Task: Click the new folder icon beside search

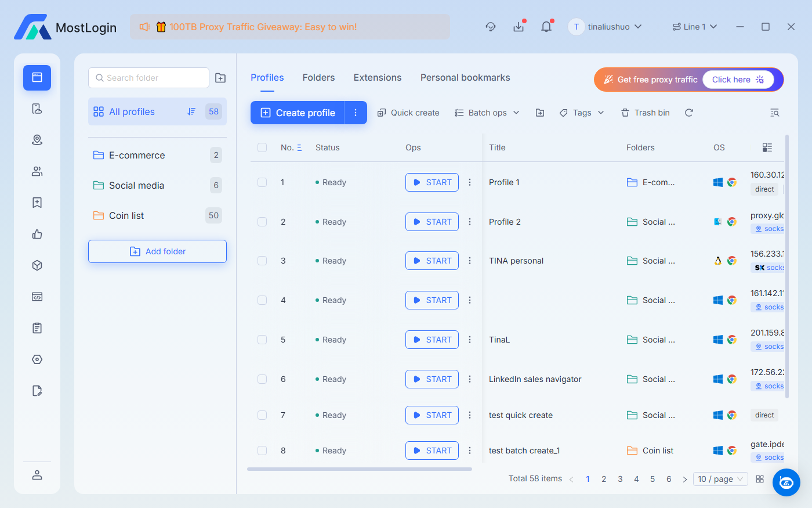Action: coord(220,78)
